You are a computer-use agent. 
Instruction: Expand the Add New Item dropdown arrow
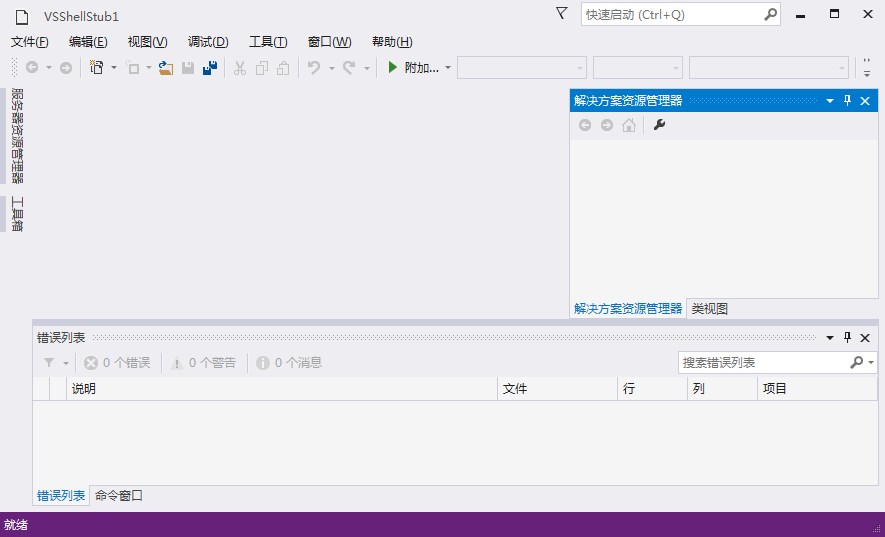148,68
